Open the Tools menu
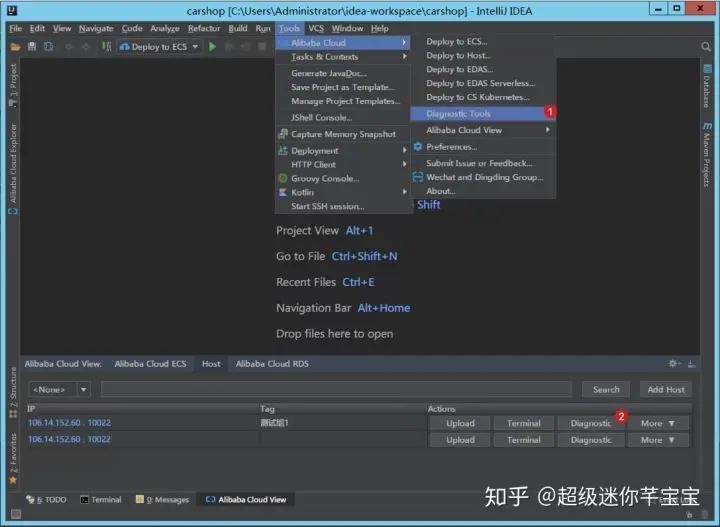This screenshot has height=527, width=720. point(289,28)
